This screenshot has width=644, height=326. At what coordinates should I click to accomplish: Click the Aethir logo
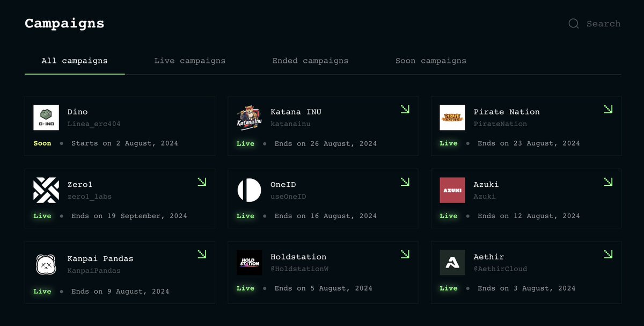452,263
